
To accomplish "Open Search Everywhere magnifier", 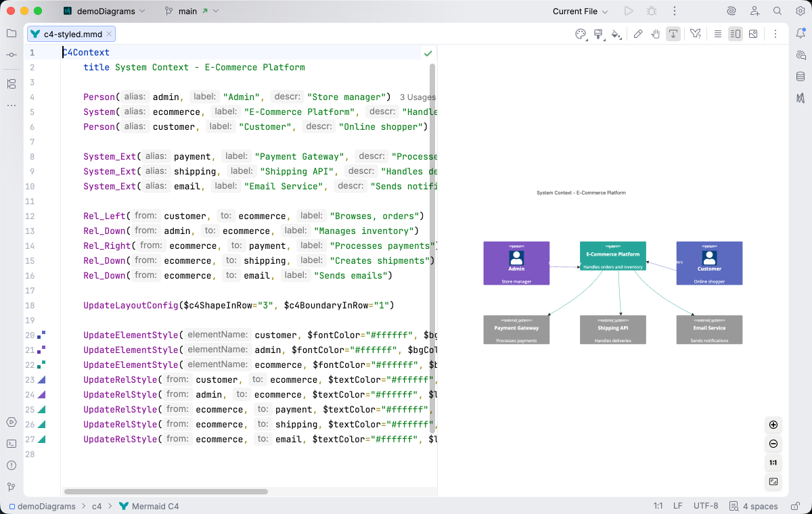I will (777, 11).
